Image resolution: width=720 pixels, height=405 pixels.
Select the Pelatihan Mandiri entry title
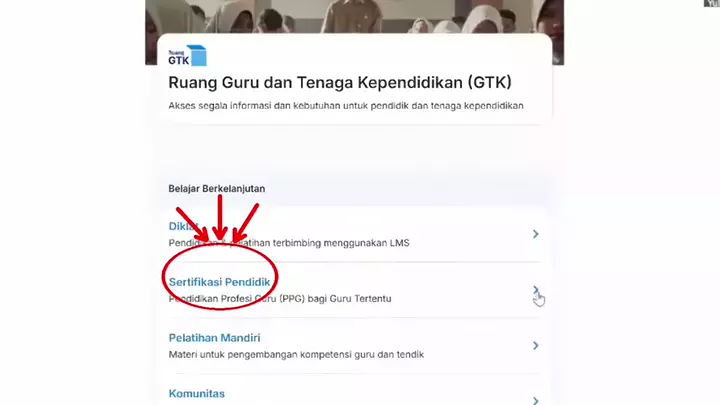(x=214, y=338)
